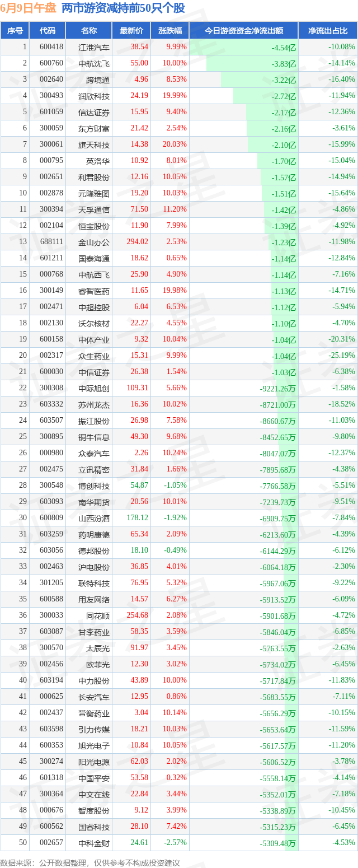Select stock code 600760
Viewport: 358px width, 868px height.
[x=51, y=64]
